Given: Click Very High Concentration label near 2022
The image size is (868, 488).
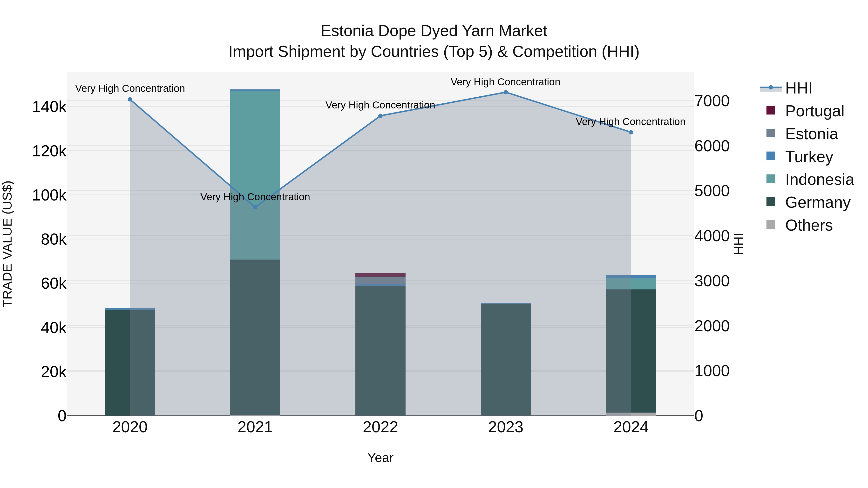Looking at the screenshot, I should coord(380,105).
